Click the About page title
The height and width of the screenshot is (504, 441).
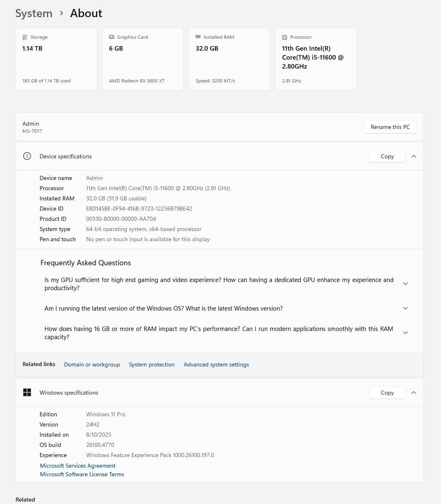point(86,13)
